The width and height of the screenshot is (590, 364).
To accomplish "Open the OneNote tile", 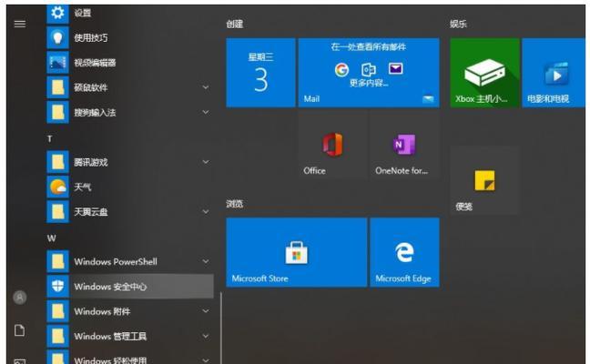I will click(x=404, y=146).
